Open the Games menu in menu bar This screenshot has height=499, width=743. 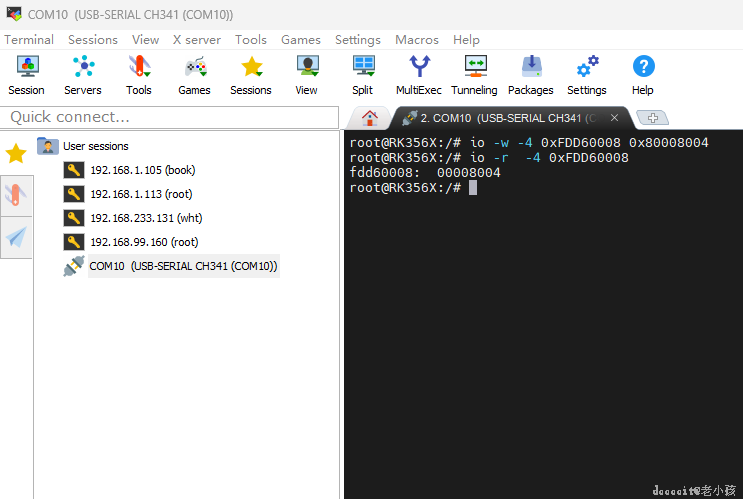pos(300,40)
